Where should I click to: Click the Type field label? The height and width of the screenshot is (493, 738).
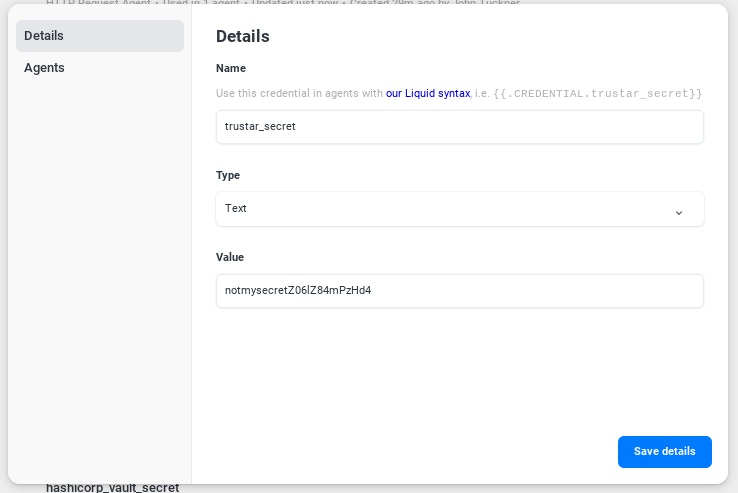[x=228, y=175]
